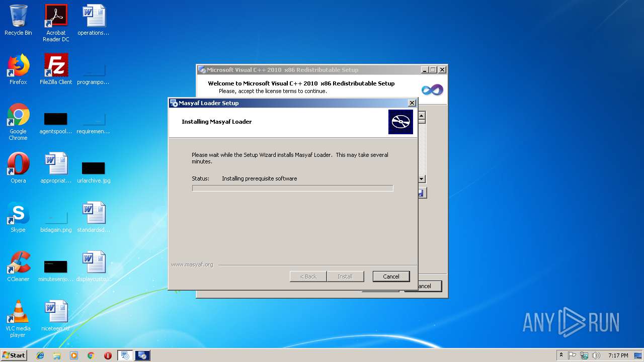Select the requiremen desktop file
Image resolution: width=644 pixels, height=362 pixels.
click(94, 123)
